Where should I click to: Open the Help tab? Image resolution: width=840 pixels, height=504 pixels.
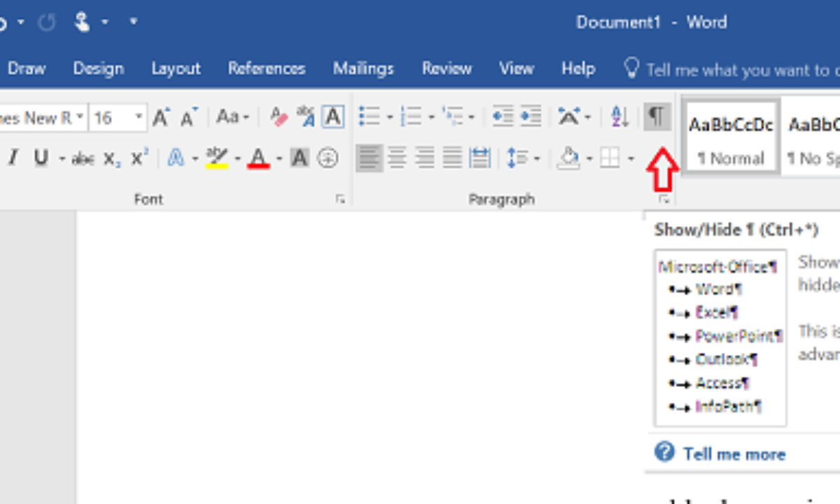(x=578, y=69)
